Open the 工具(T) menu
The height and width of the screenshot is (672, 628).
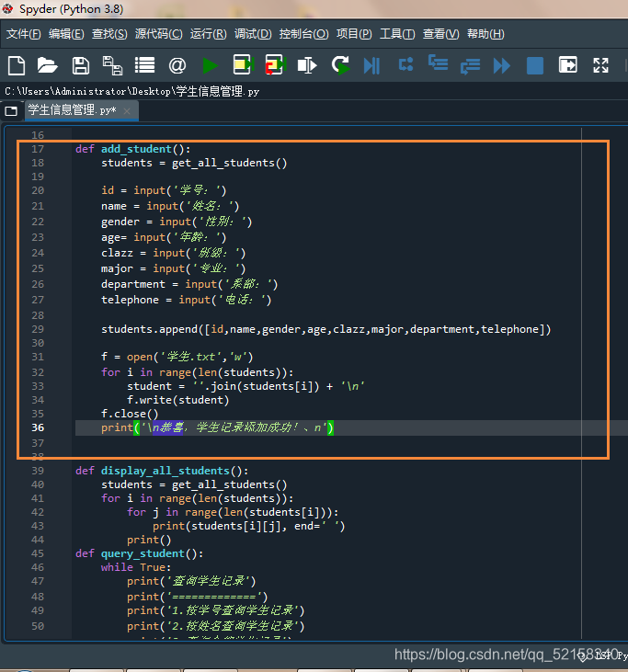pyautogui.click(x=397, y=34)
